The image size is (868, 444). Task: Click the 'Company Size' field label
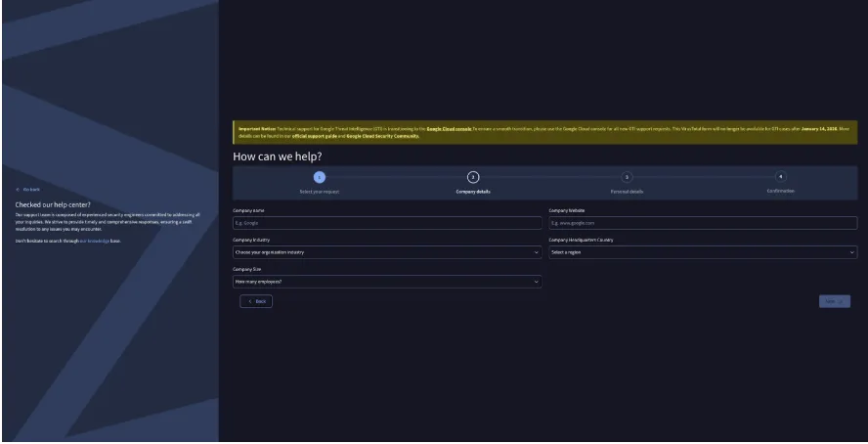(x=247, y=270)
